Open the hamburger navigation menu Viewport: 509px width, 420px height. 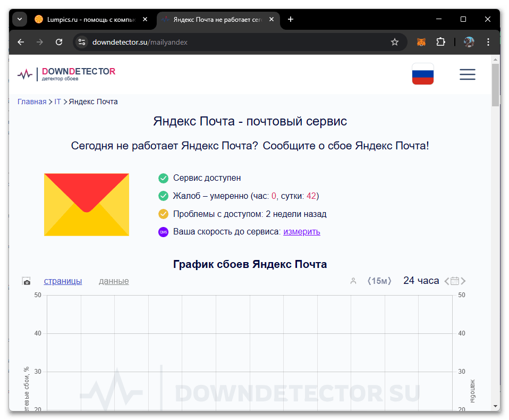pyautogui.click(x=467, y=74)
